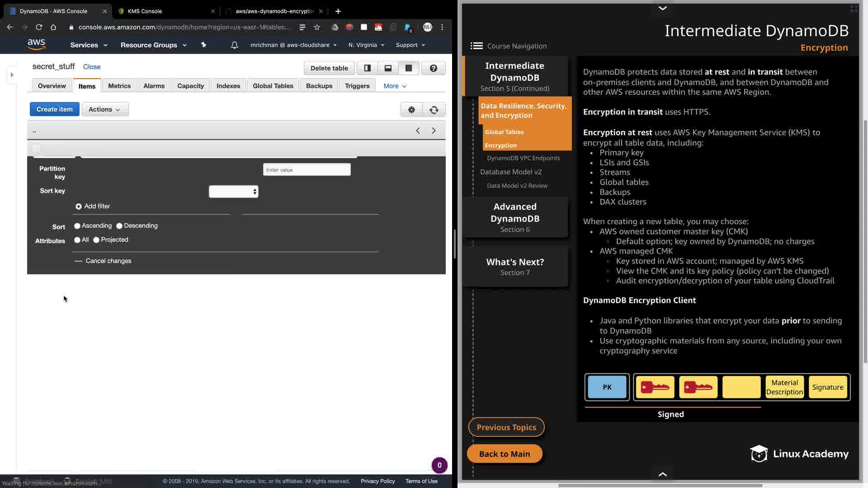Screen dimensions: 868x488
Task: Refresh the items list
Action: pos(434,110)
